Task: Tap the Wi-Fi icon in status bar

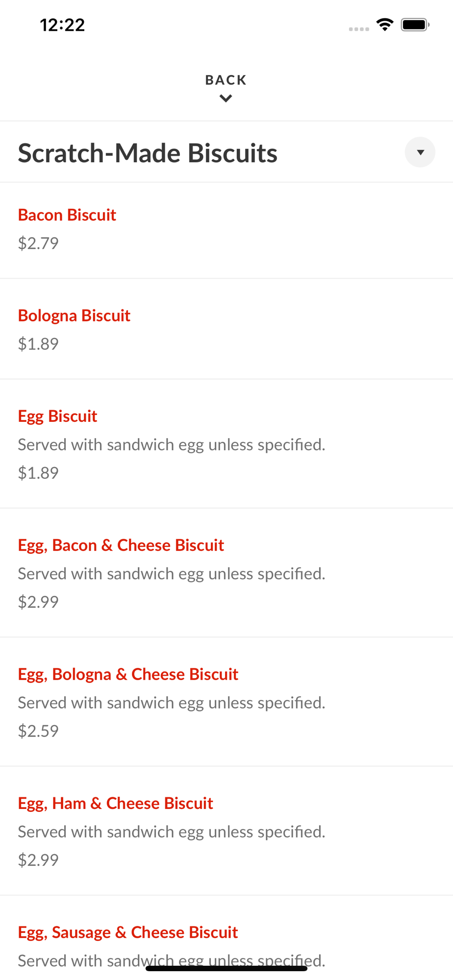Action: [x=385, y=24]
